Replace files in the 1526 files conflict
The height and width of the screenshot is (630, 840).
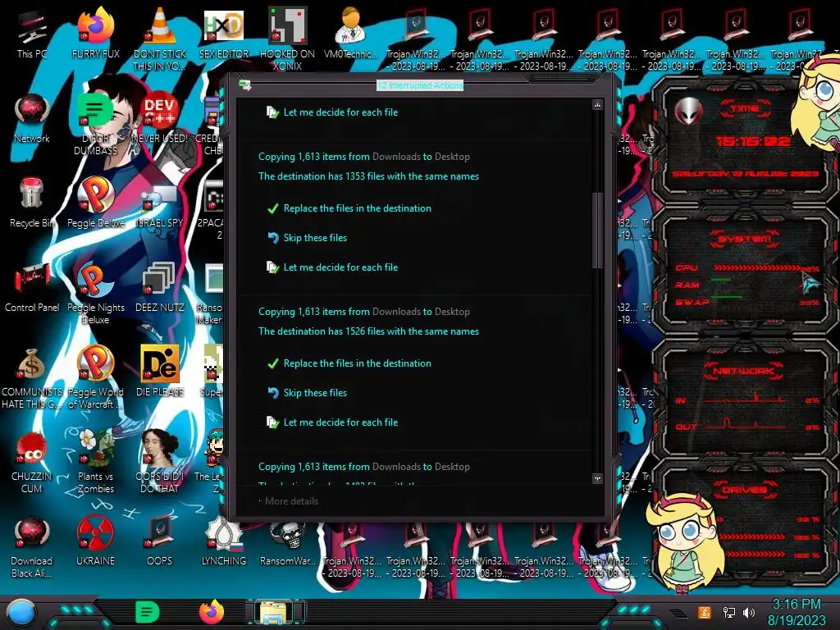pyautogui.click(x=349, y=363)
